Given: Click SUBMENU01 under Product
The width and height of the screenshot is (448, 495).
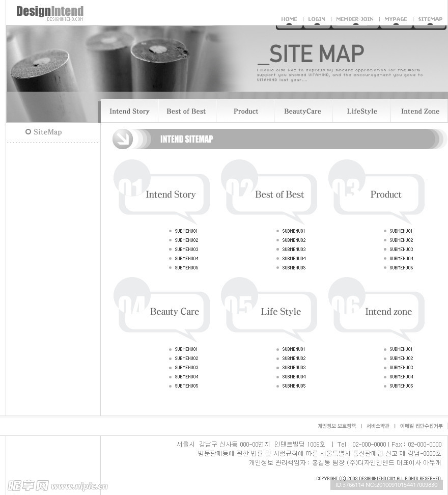Looking at the screenshot, I should point(401,231).
